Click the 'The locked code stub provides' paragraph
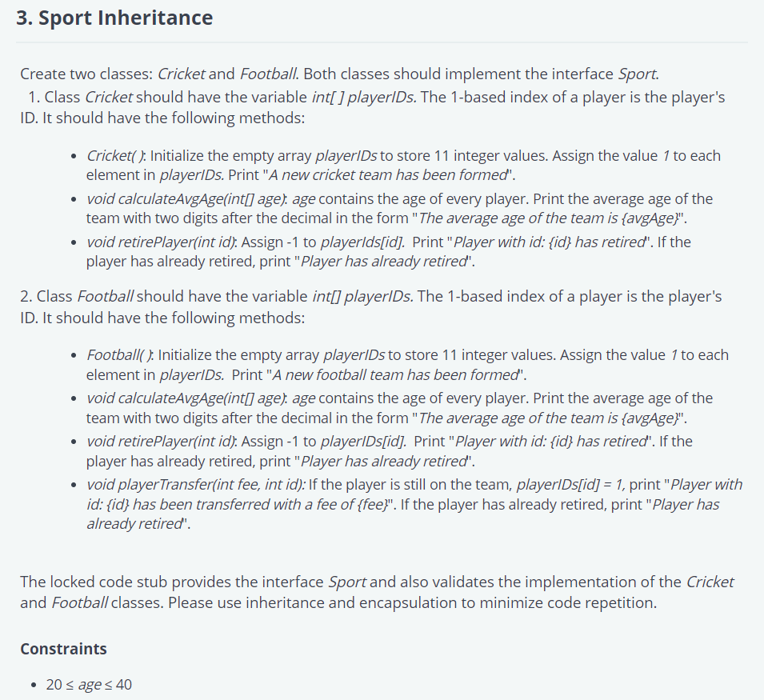Screen dimensions: 764x700 pyautogui.click(x=377, y=592)
